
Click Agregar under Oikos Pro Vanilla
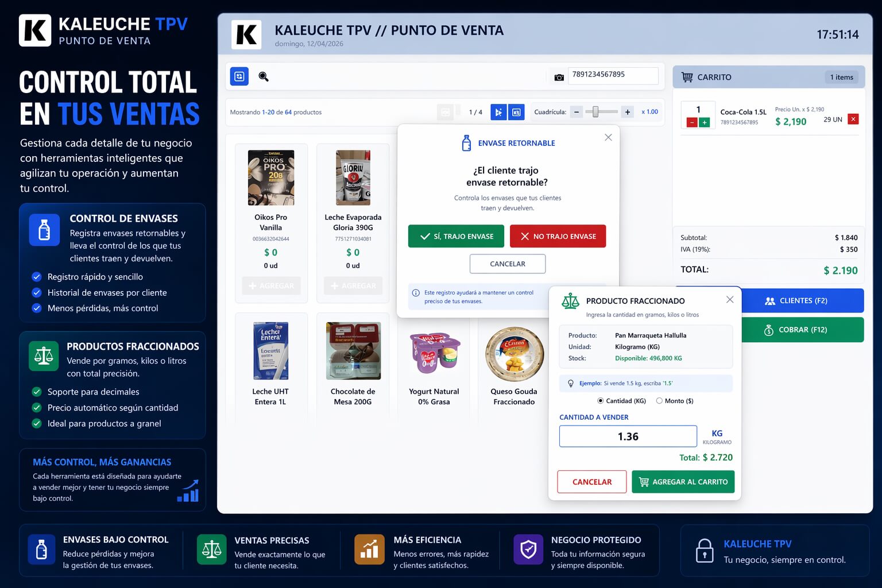tap(271, 285)
